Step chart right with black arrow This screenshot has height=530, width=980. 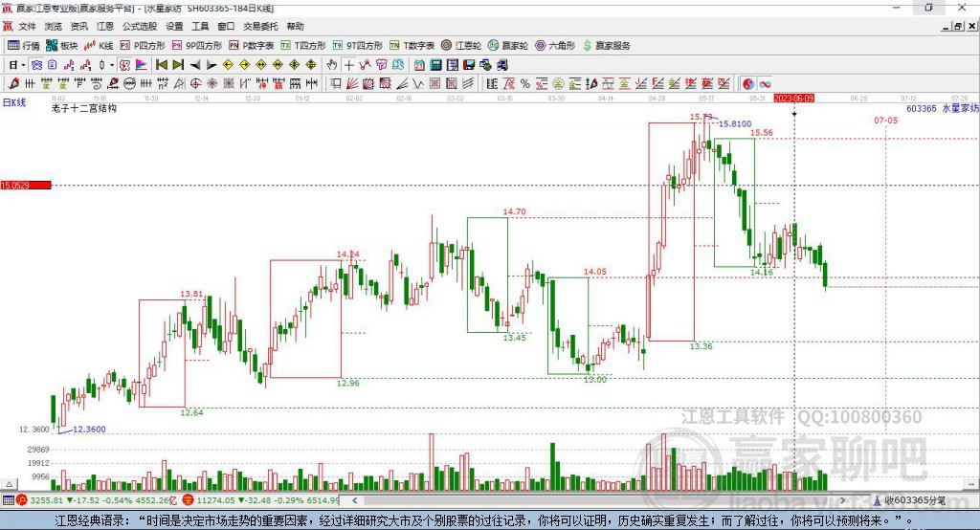pos(212,65)
